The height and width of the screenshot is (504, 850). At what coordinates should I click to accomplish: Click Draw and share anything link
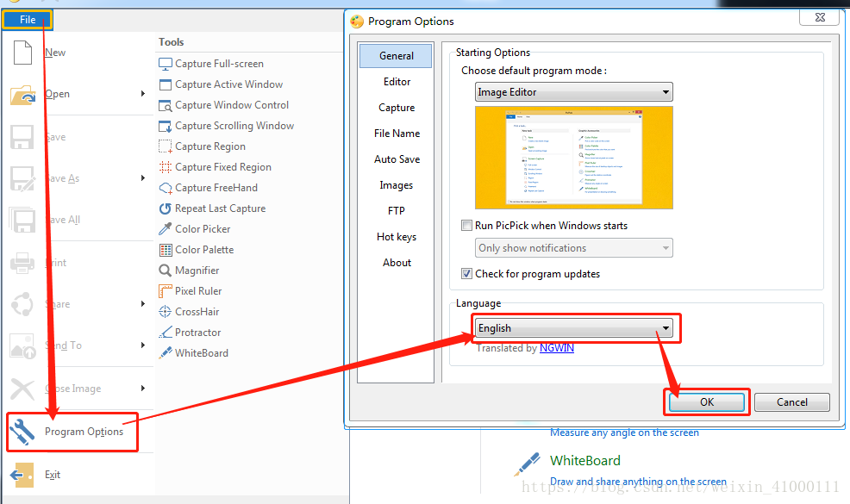638,482
